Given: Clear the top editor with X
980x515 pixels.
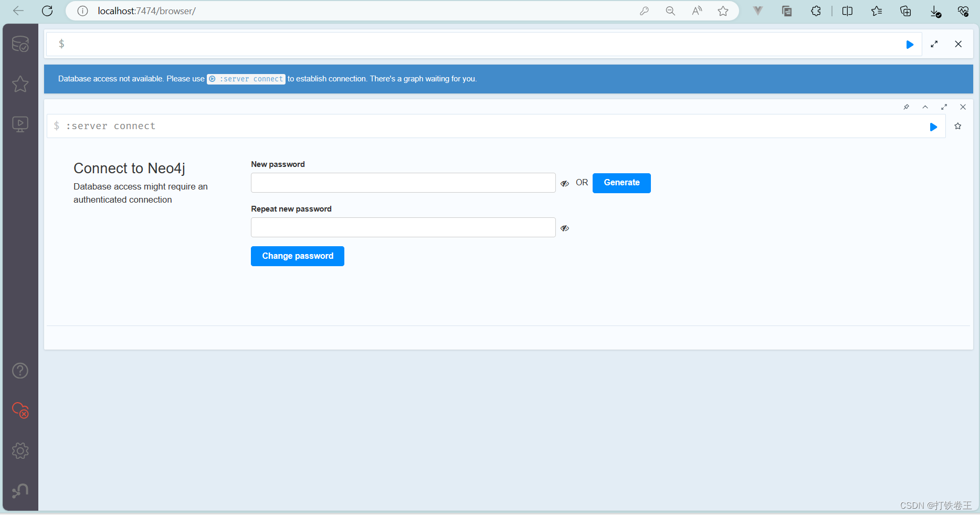Looking at the screenshot, I should (958, 44).
